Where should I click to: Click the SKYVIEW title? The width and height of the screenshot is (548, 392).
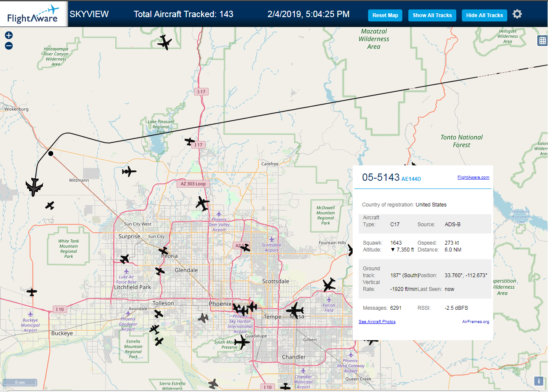pyautogui.click(x=89, y=14)
